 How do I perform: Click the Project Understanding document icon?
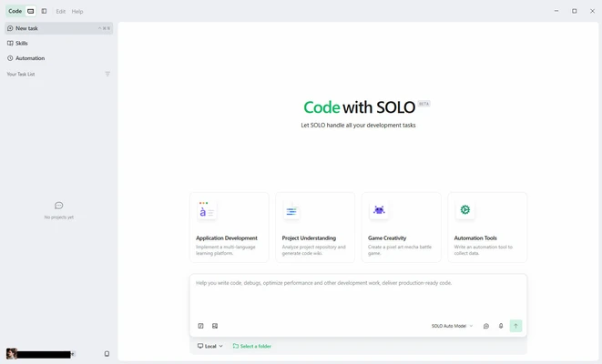coord(291,210)
